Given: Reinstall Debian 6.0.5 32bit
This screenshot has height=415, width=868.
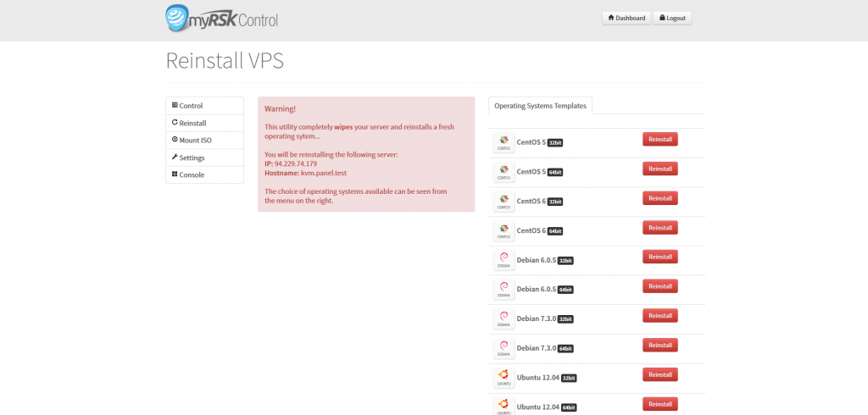Looking at the screenshot, I should [659, 257].
